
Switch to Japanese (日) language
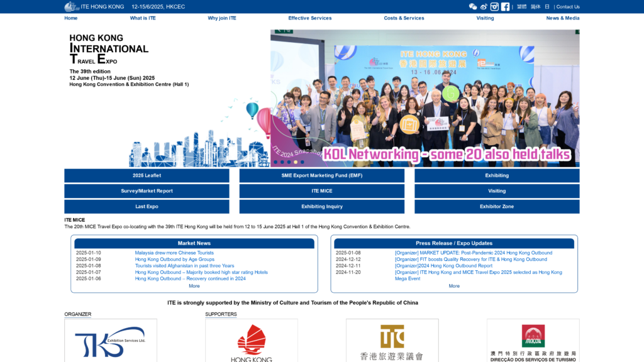tap(547, 6)
